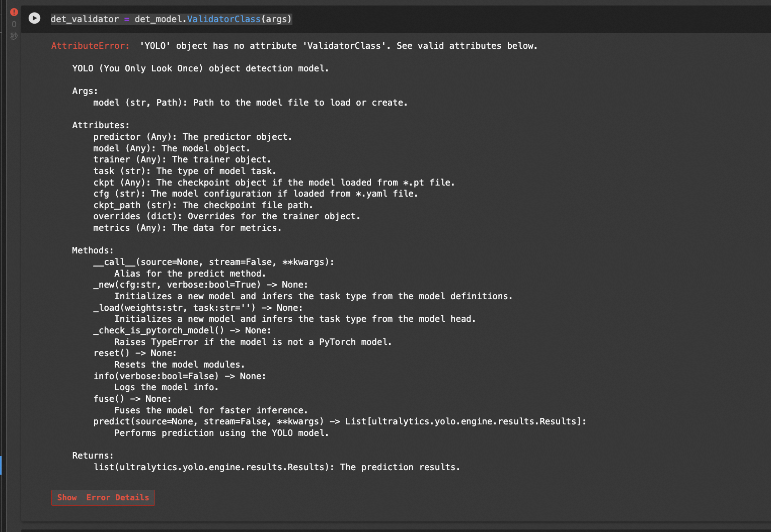
Task: Click the reset() method line
Action: [x=134, y=352]
